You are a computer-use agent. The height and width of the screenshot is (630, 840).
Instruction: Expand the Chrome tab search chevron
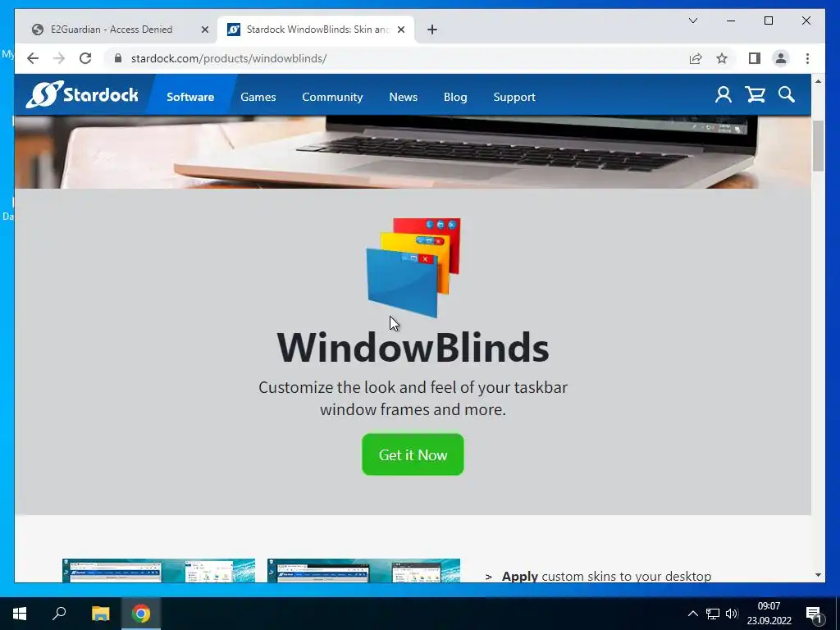point(692,21)
